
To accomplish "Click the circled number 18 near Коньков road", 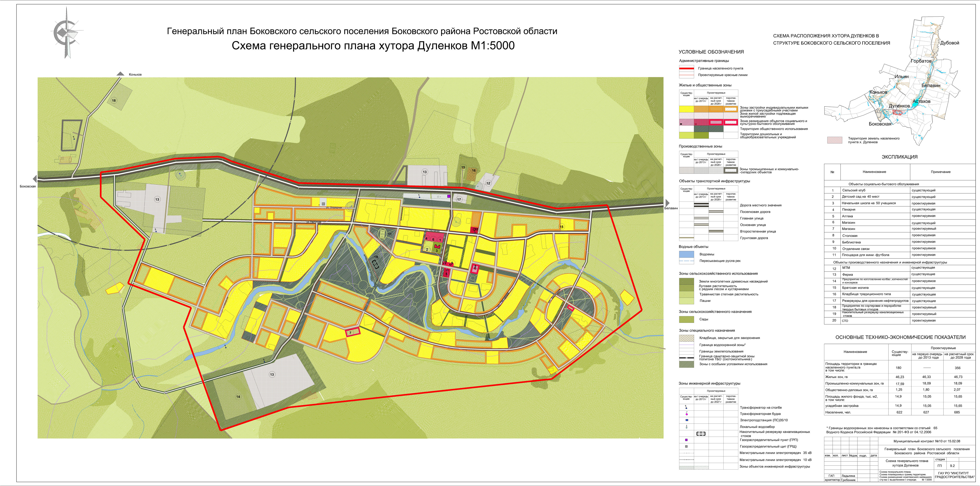I will [x=114, y=100].
